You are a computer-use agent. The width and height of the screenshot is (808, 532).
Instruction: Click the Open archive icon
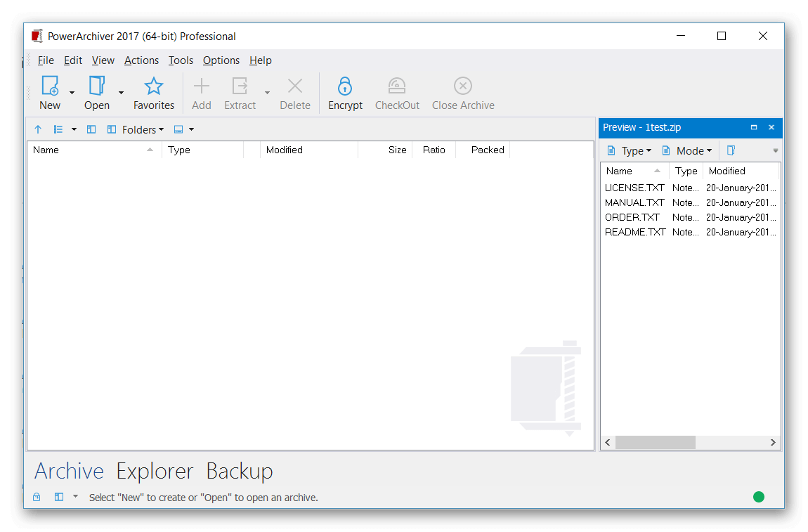(x=96, y=86)
